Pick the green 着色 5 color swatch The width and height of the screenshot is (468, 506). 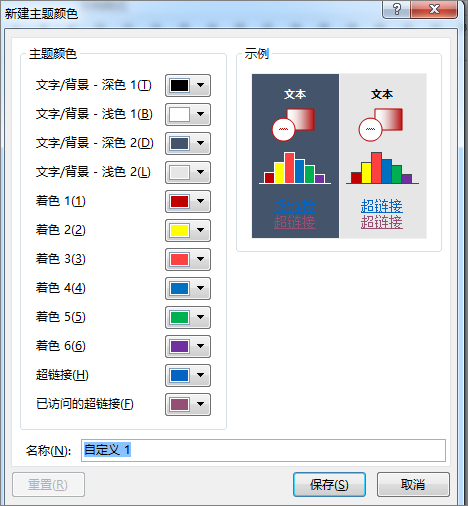188,317
